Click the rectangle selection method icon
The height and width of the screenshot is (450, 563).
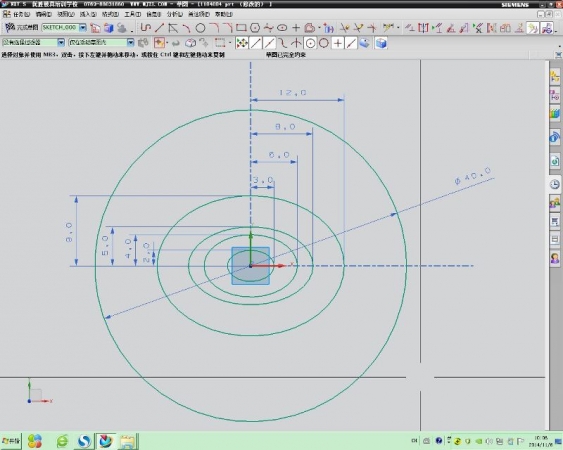click(220, 43)
